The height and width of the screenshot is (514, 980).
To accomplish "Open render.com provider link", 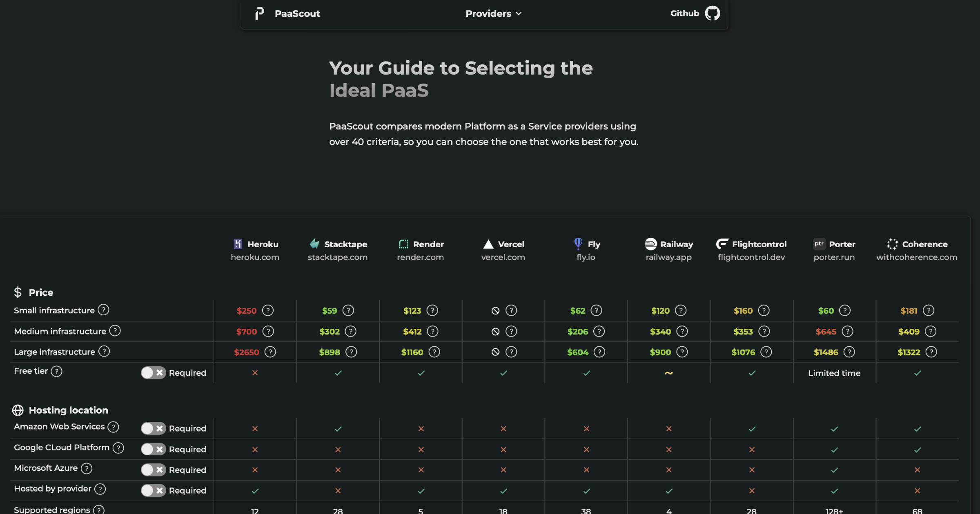I will tap(421, 257).
